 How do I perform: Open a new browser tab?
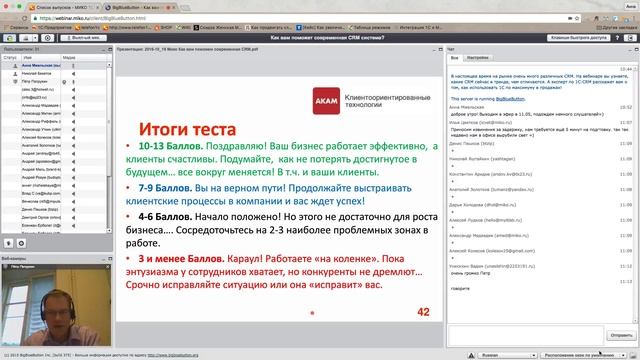(x=185, y=7)
